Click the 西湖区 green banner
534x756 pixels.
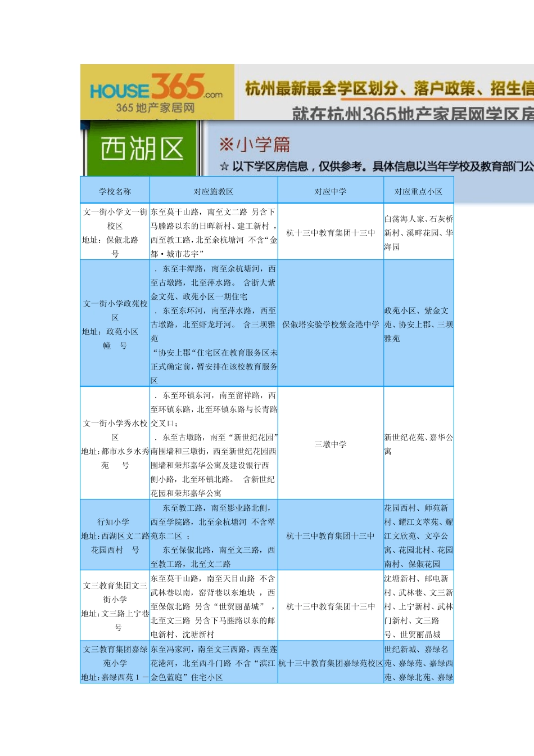(x=142, y=149)
